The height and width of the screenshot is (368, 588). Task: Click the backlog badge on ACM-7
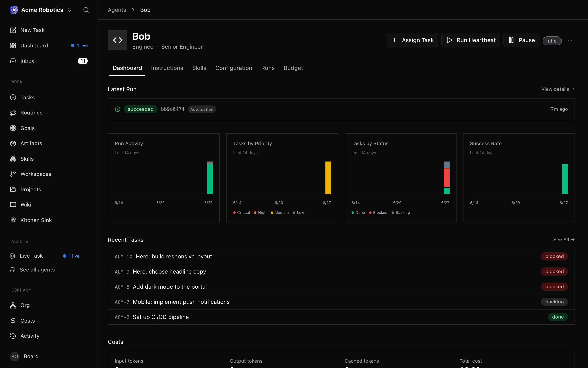[555, 302]
